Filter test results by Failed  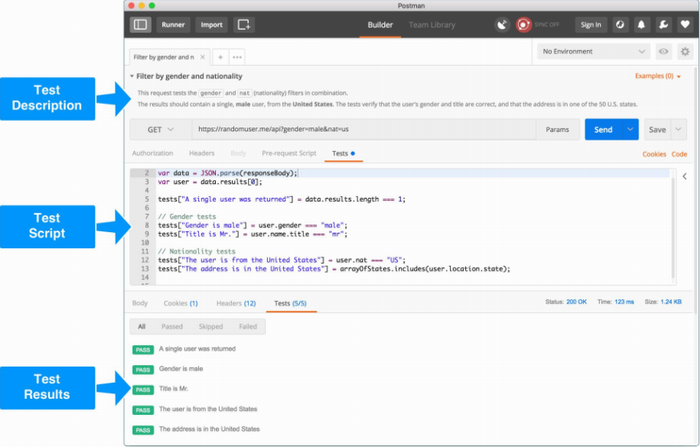(x=247, y=326)
